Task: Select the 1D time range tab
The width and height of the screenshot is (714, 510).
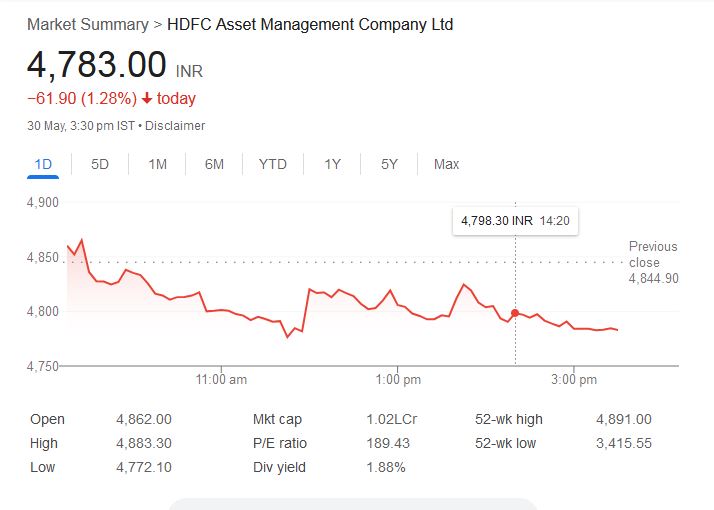Action: tap(43, 164)
